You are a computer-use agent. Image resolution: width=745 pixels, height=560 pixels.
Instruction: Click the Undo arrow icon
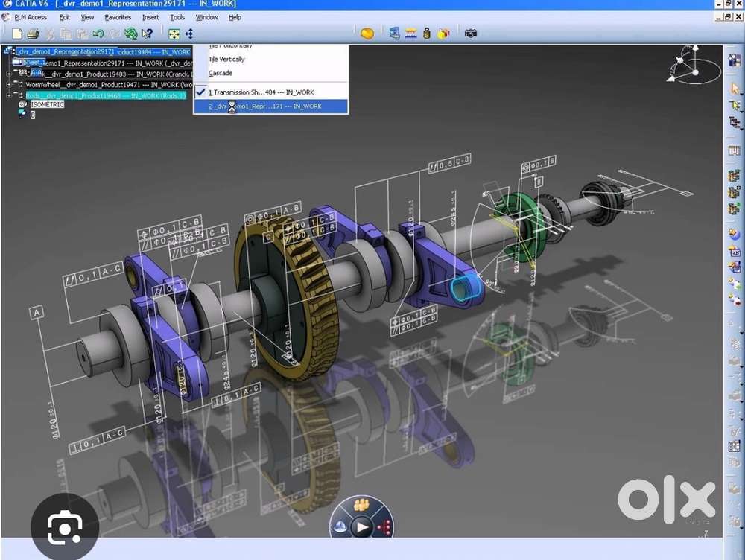(x=98, y=34)
